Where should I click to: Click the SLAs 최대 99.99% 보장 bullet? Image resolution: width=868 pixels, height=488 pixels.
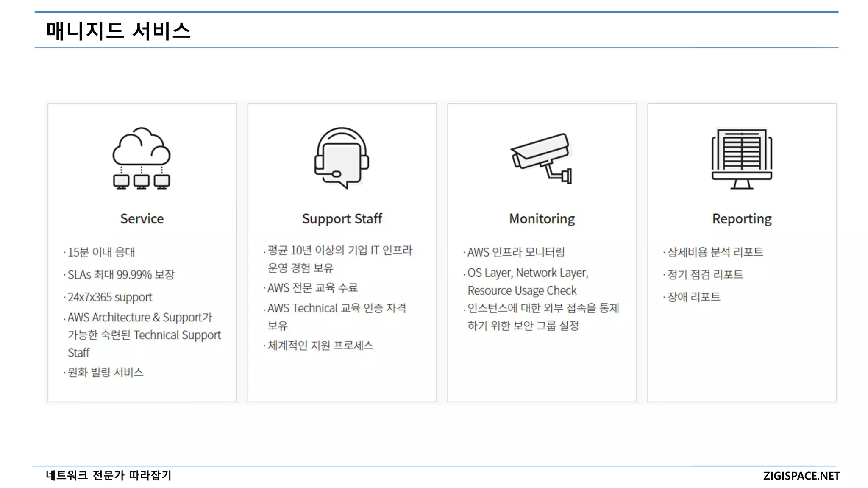point(121,275)
